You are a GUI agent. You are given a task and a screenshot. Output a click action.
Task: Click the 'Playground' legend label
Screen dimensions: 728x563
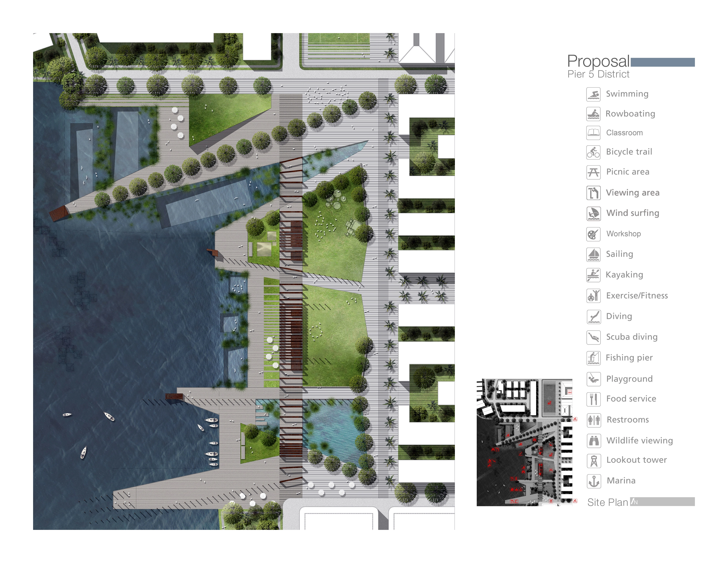click(629, 379)
